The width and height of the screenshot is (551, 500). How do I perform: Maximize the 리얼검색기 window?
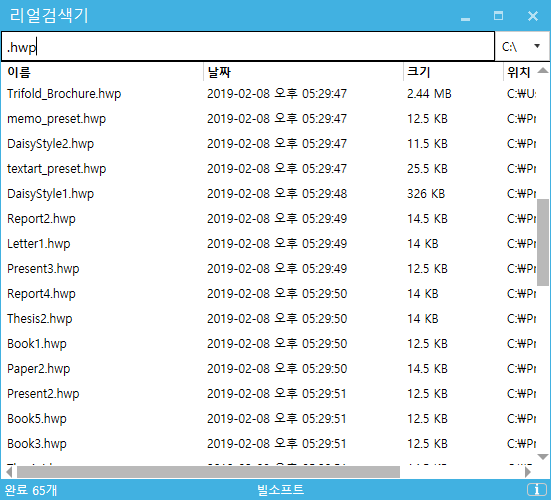tap(498, 16)
